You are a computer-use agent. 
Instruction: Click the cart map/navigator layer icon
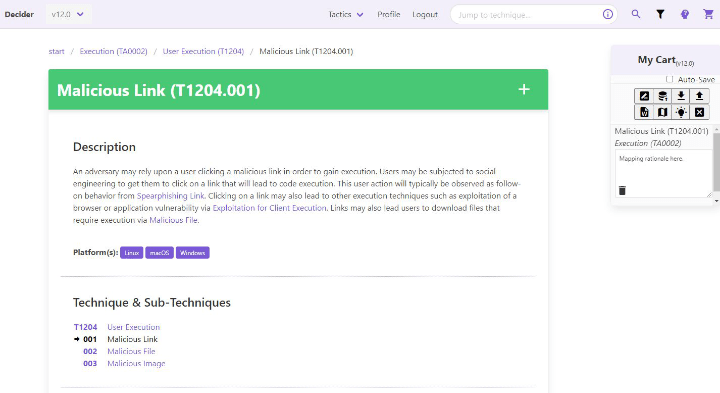(663, 112)
